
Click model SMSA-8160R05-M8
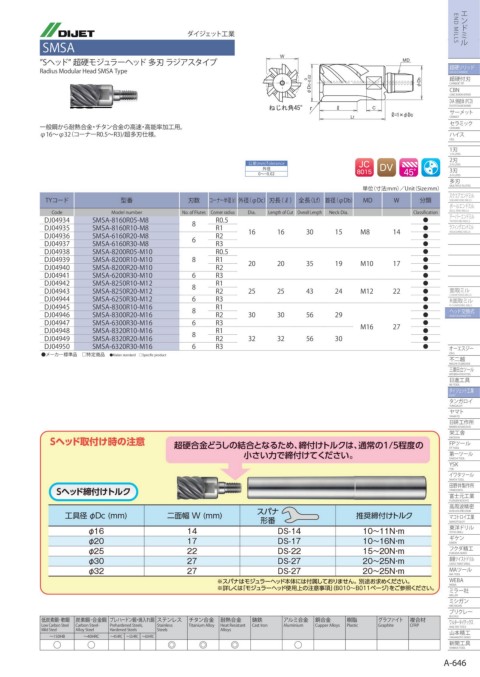120,220
